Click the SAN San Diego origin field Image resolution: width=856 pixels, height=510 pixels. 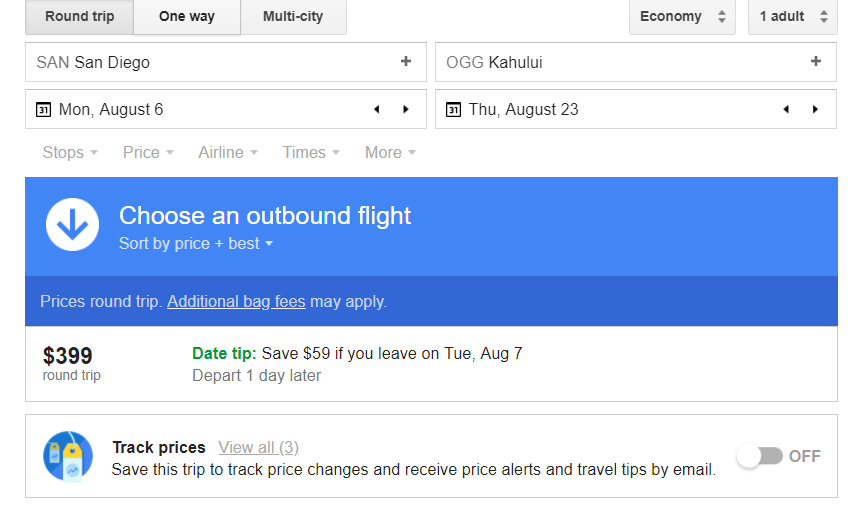(x=226, y=62)
